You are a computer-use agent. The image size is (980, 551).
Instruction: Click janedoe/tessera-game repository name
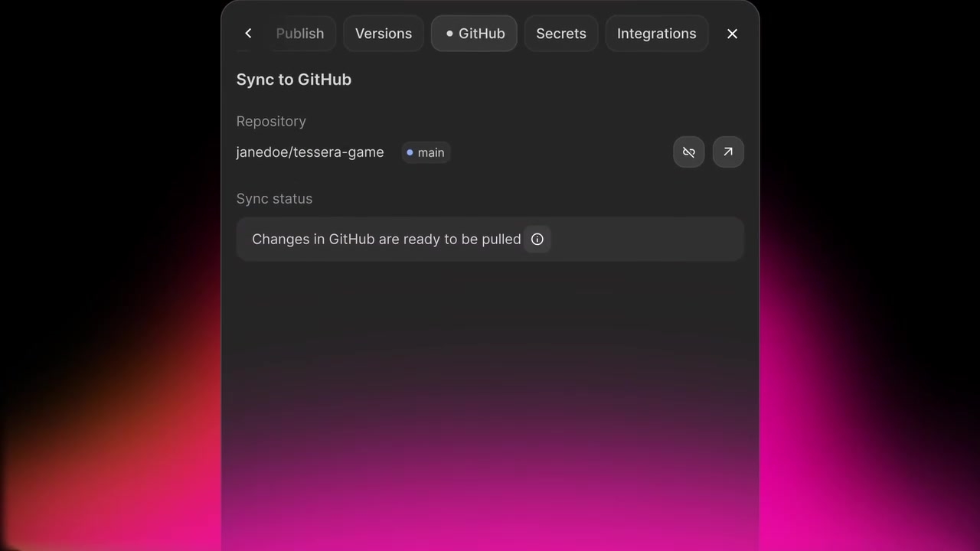(310, 152)
